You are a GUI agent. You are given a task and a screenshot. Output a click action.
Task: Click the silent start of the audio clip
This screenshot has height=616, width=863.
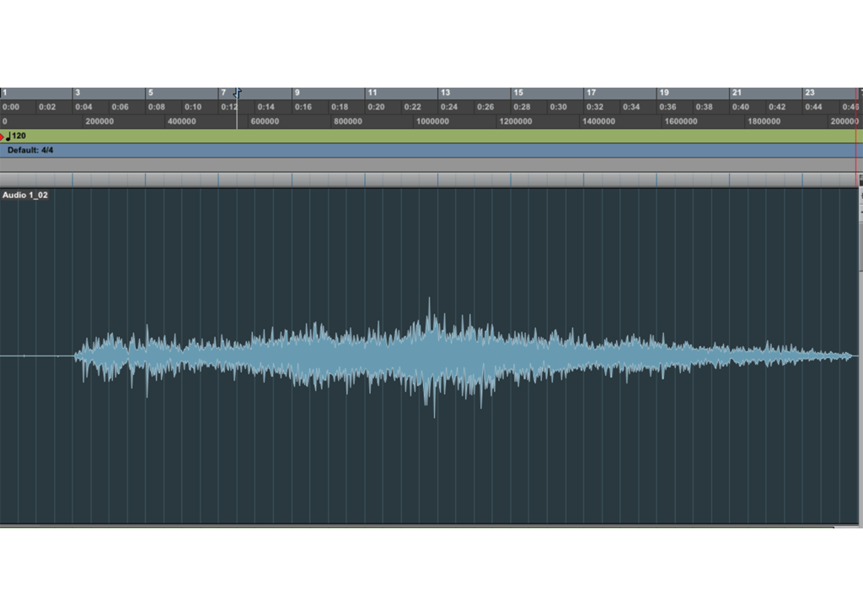[x=34, y=356]
